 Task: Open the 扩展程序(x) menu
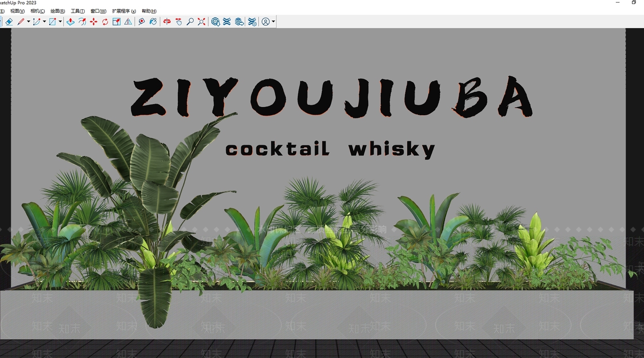[x=124, y=11]
